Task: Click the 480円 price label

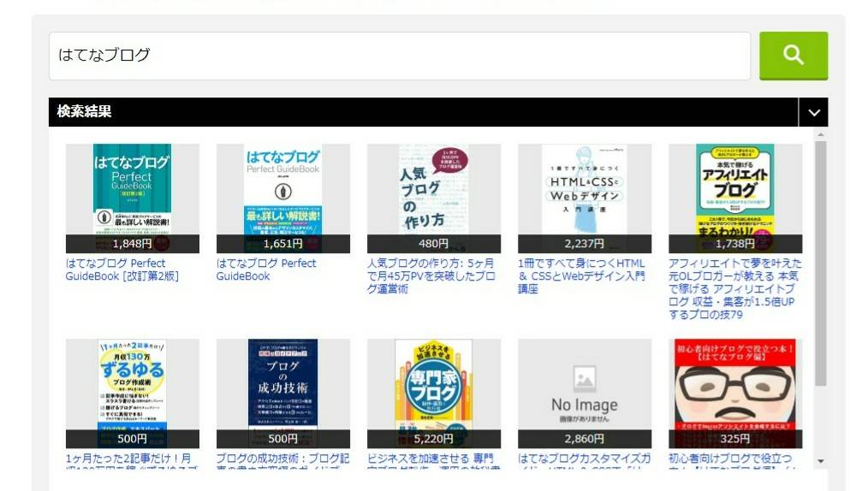Action: point(433,244)
